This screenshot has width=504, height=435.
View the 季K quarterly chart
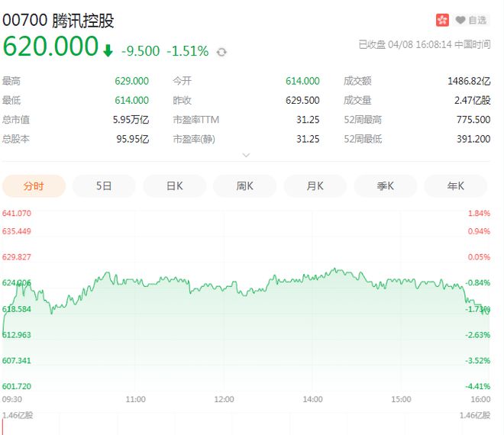(x=386, y=185)
